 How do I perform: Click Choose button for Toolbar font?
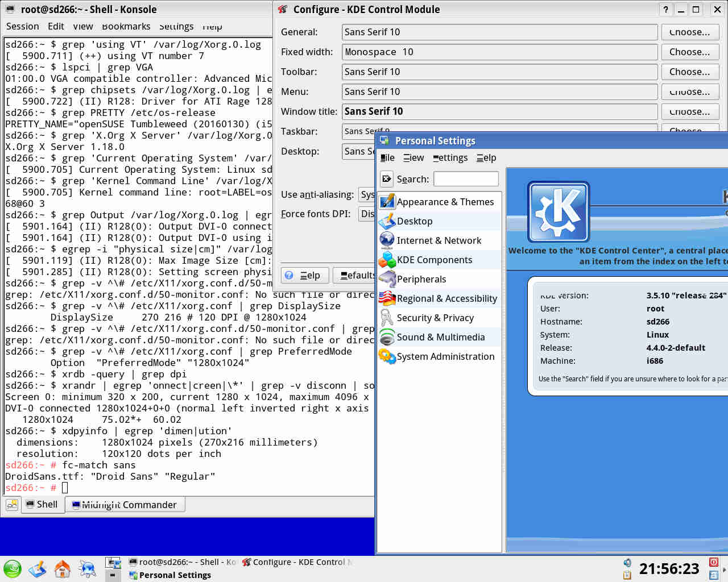689,72
